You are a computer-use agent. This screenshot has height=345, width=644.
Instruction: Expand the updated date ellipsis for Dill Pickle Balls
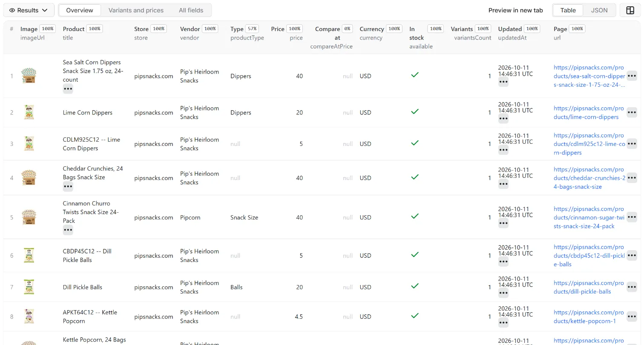(503, 293)
